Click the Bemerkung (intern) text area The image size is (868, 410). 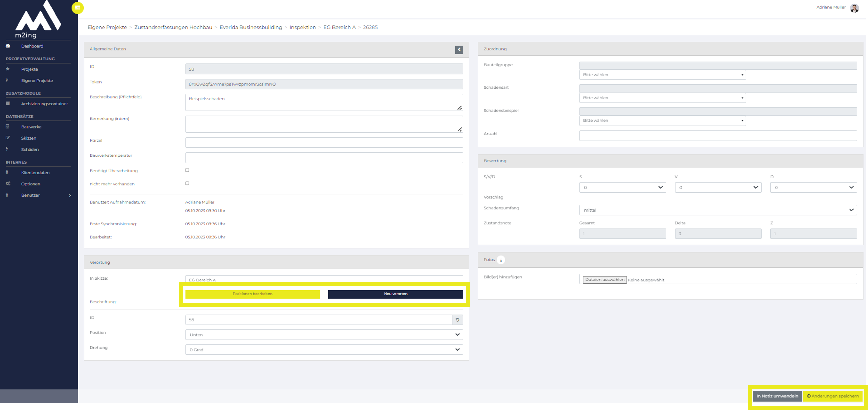pos(324,124)
